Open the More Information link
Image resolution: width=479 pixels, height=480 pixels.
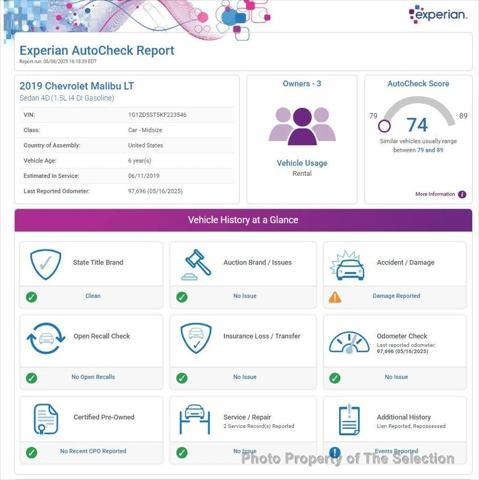435,194
